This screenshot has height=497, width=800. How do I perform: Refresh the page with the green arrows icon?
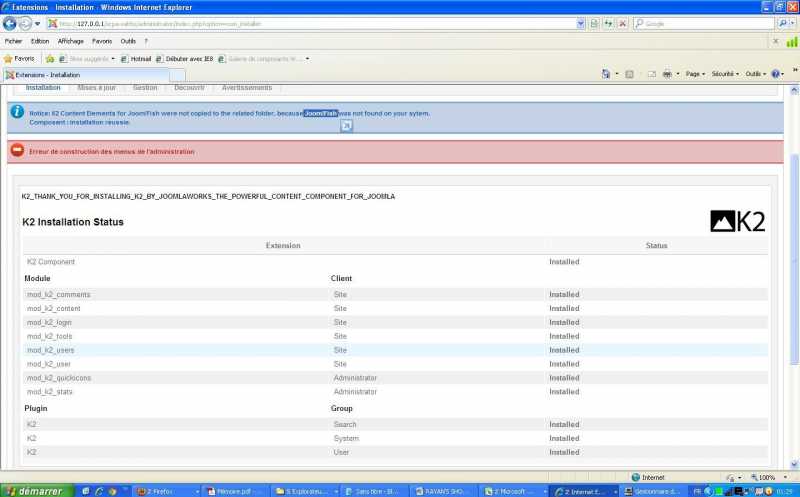[x=608, y=23]
